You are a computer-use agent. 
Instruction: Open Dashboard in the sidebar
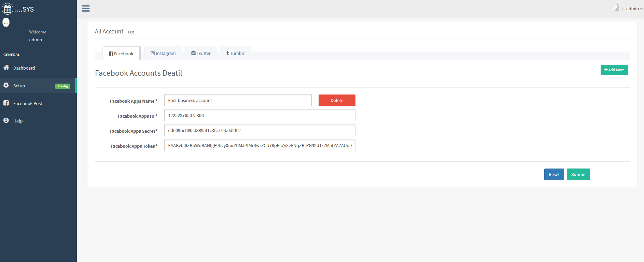38,68
